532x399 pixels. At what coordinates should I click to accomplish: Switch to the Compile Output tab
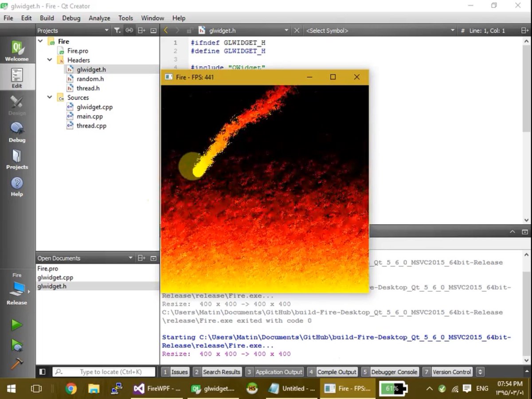[336, 372]
